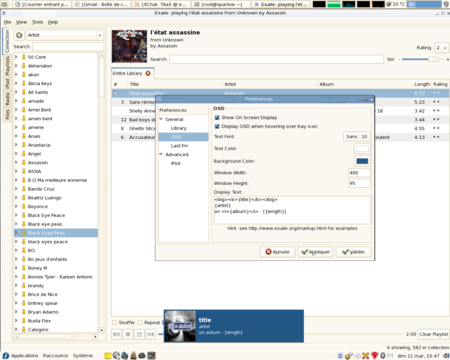
Task: Expand the Boney M artist node
Action: 16,268
